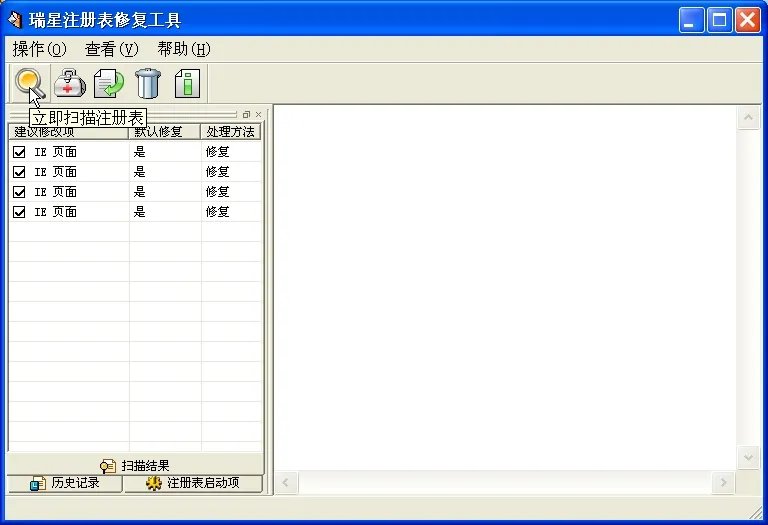Sort by the 处理方法 column header

231,132
